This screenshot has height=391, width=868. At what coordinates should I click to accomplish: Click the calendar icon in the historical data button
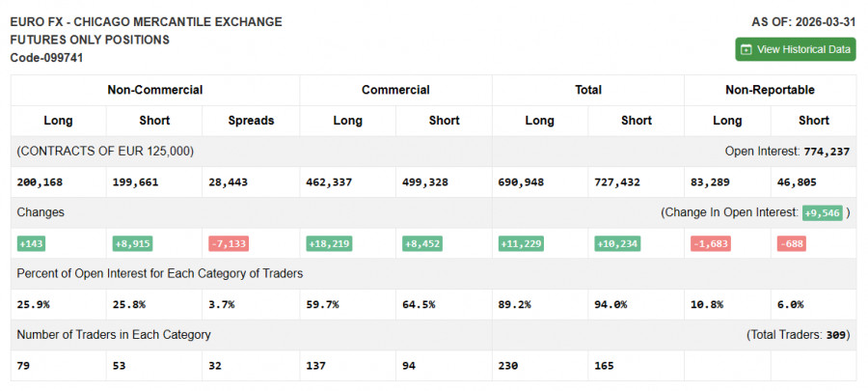[x=746, y=49]
